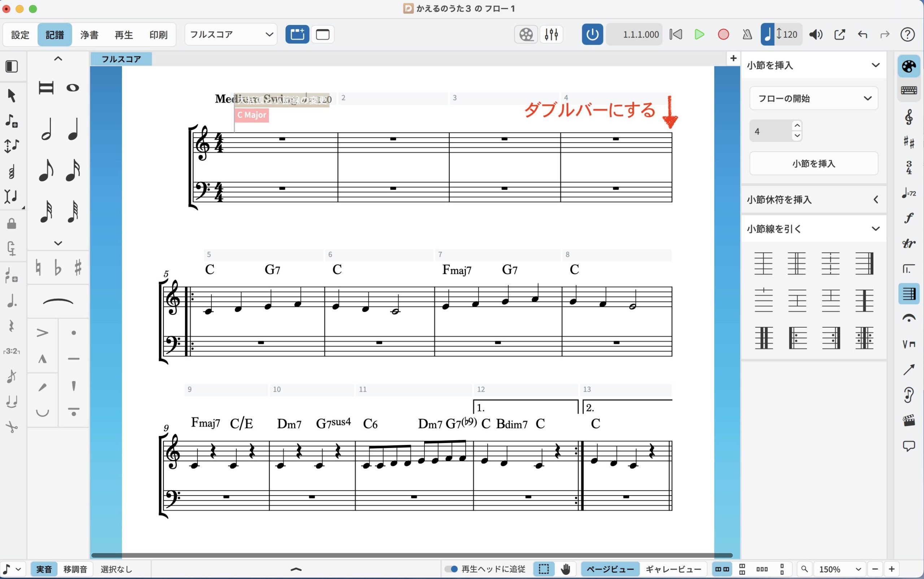Click the sharp accidental button

[x=78, y=267]
